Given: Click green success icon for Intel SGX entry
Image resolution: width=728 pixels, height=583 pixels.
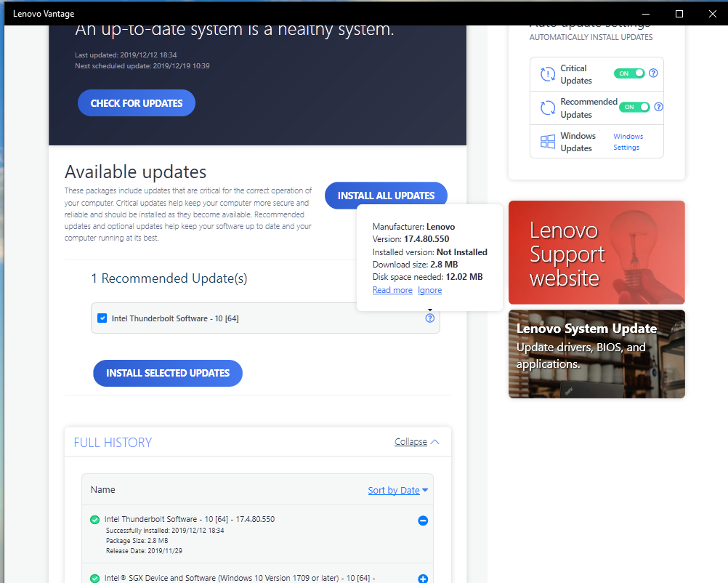Looking at the screenshot, I should [x=94, y=579].
